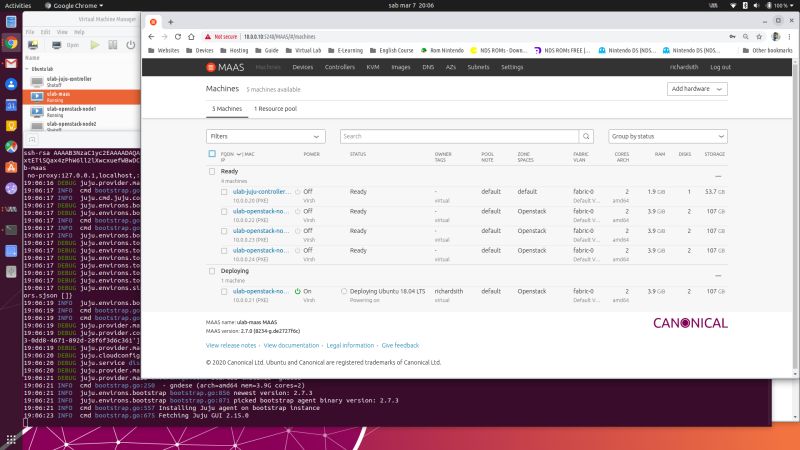The width and height of the screenshot is (800, 450).
Task: Click the clock in the top bar
Action: point(411,5)
